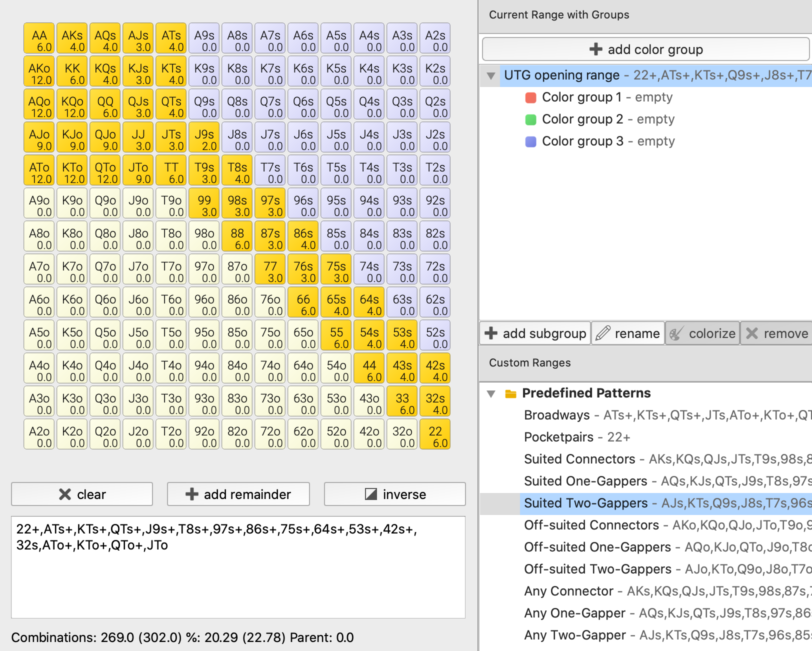Click the Predefined Patterns folder icon
812x651 pixels.
point(510,393)
